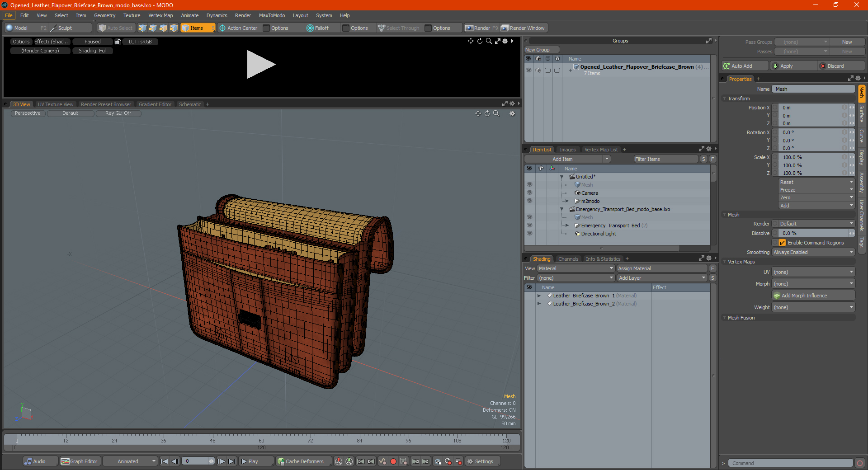Viewport: 868px width, 470px height.
Task: Select Polygons selection mode icon
Action: (x=163, y=28)
